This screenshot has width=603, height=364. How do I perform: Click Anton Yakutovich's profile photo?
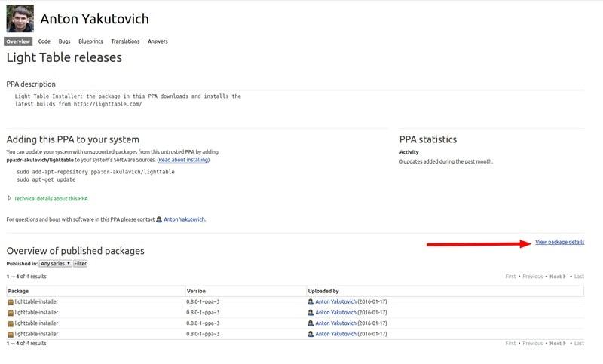(x=20, y=19)
